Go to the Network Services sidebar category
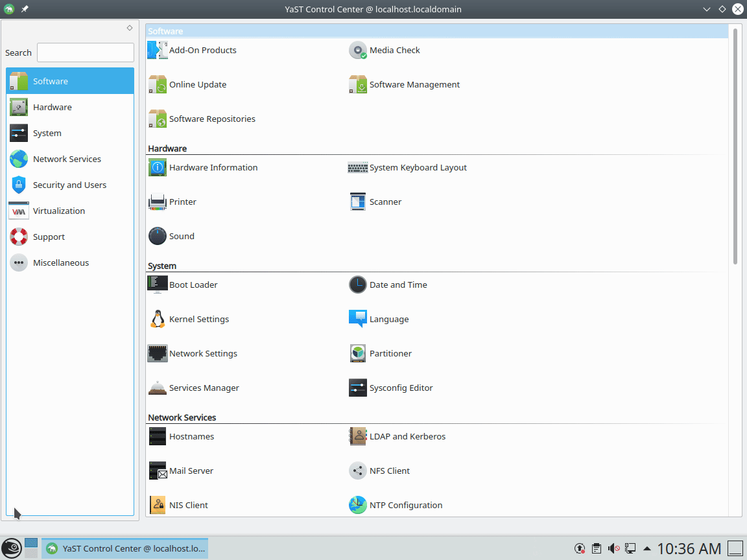The width and height of the screenshot is (747, 560). (70, 159)
